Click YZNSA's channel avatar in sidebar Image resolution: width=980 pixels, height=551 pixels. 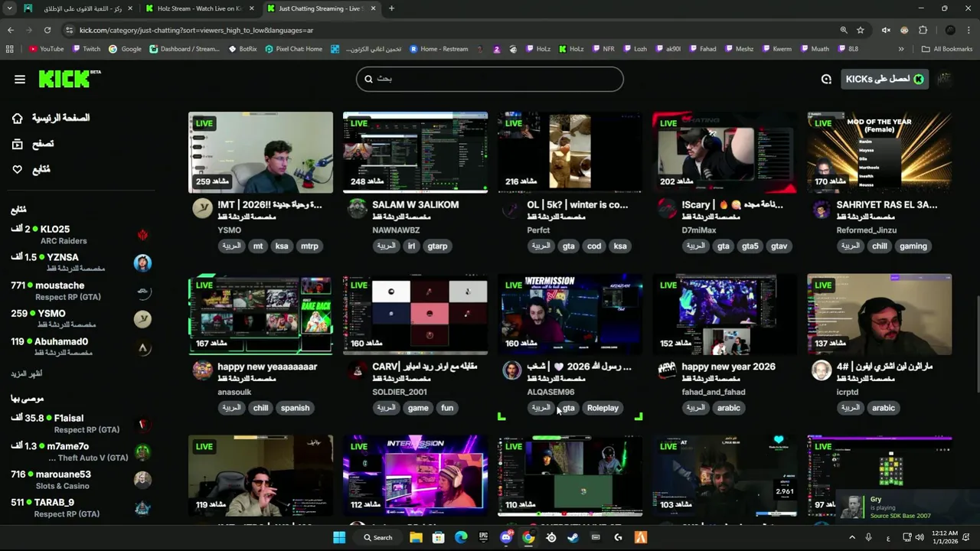tap(142, 263)
